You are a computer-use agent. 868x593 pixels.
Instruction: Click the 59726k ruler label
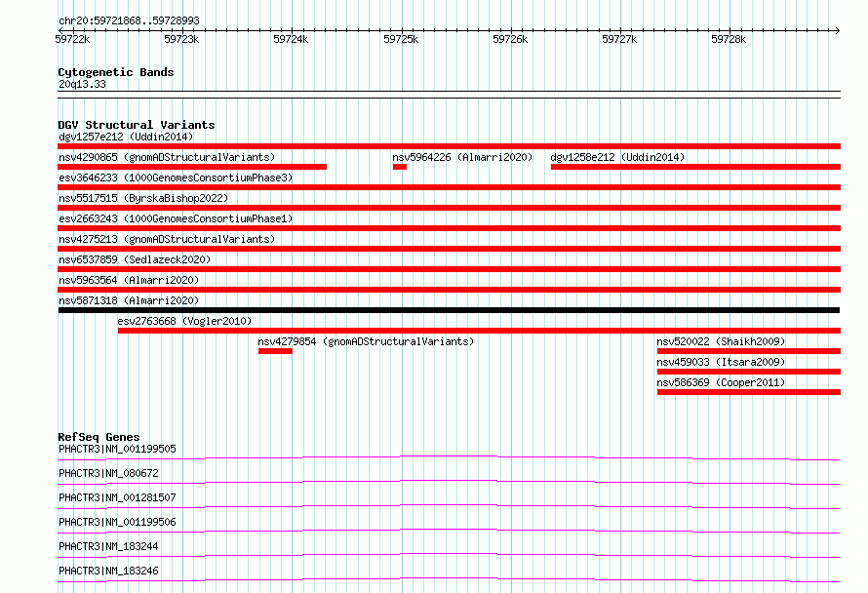click(510, 39)
